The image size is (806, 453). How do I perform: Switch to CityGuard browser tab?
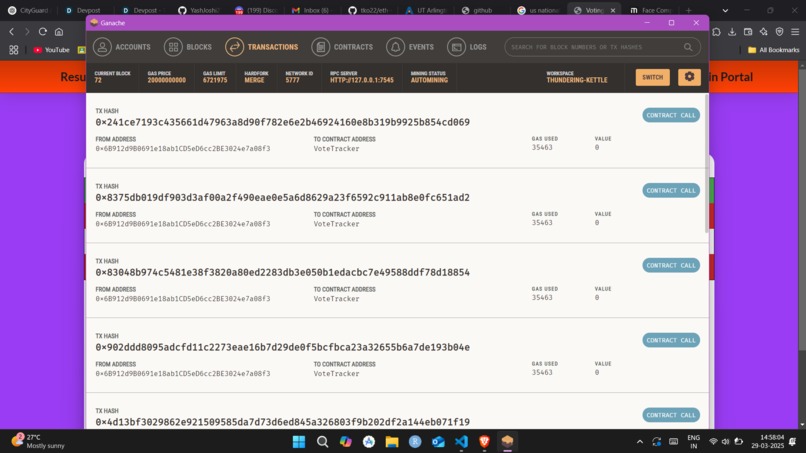[x=29, y=10]
